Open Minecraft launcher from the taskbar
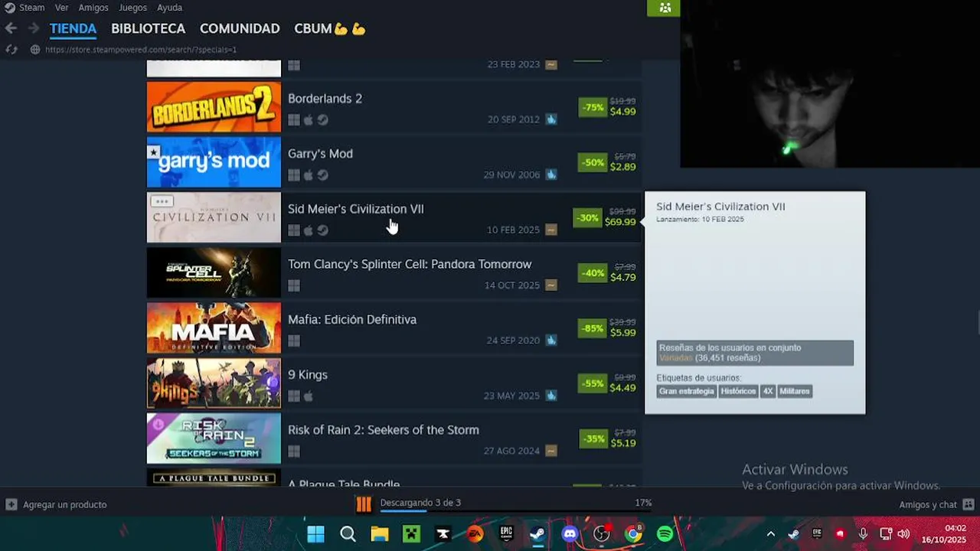980x551 pixels. click(411, 533)
